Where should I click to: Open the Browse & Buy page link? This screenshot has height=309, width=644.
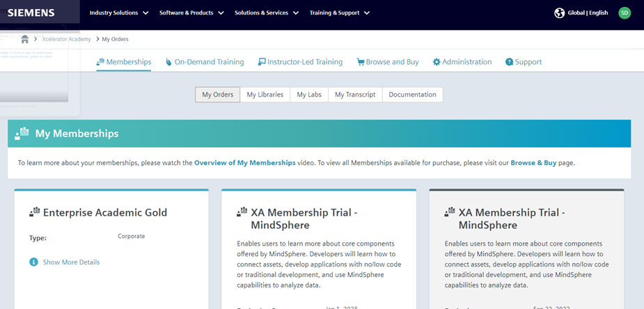(533, 162)
